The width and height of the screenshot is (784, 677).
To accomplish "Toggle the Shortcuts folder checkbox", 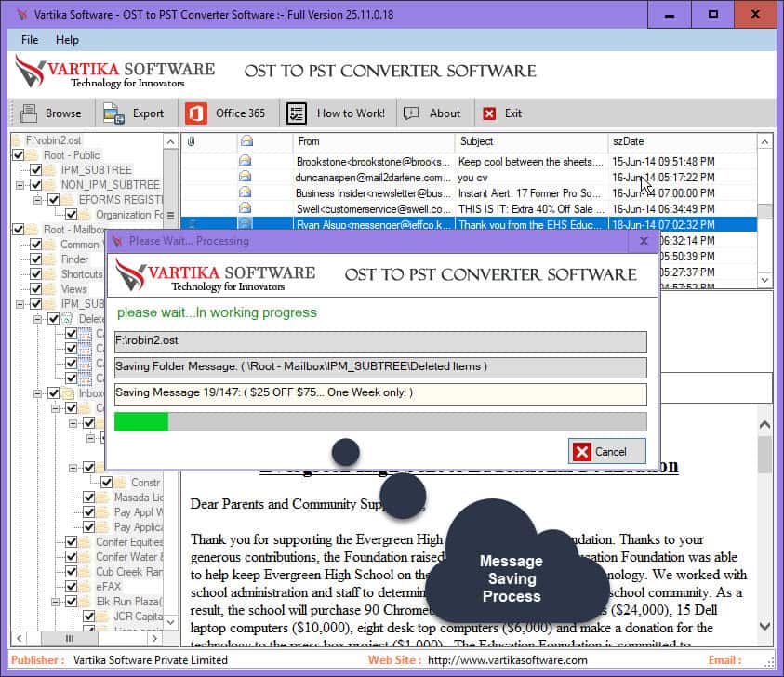I will tap(35, 274).
